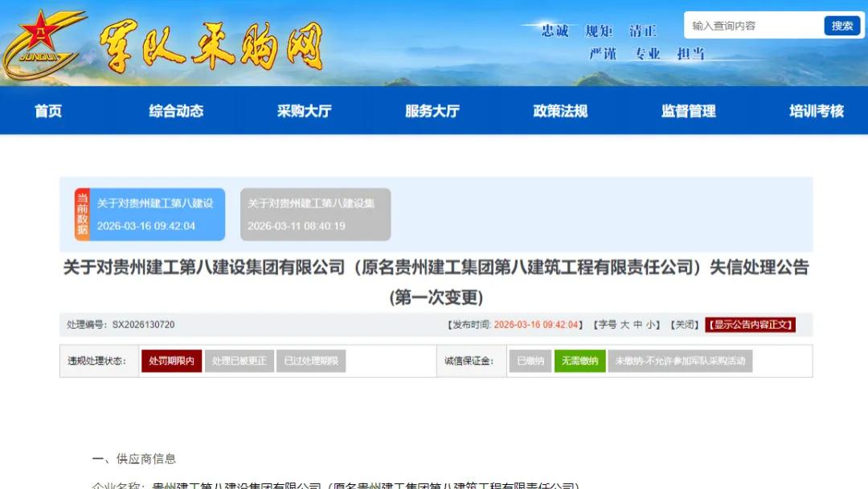This screenshot has height=489, width=868.
Task: Switch to the 2026-03-11 announcement tab
Action: tap(313, 214)
